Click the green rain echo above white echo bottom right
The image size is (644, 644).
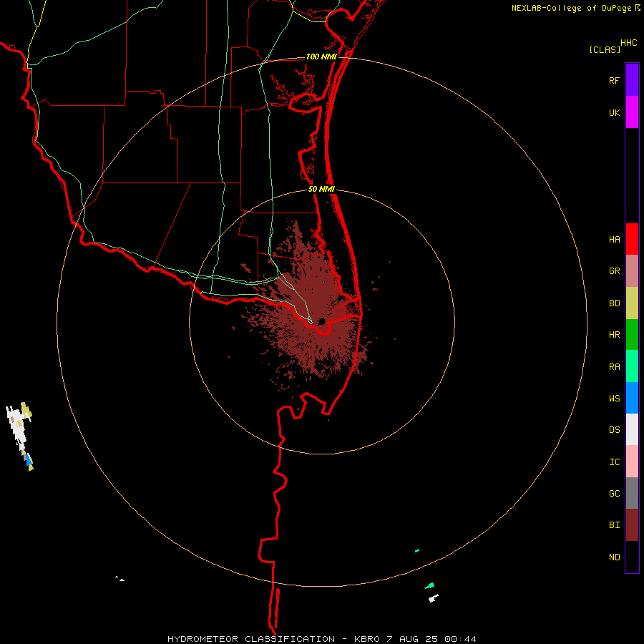coord(429,585)
